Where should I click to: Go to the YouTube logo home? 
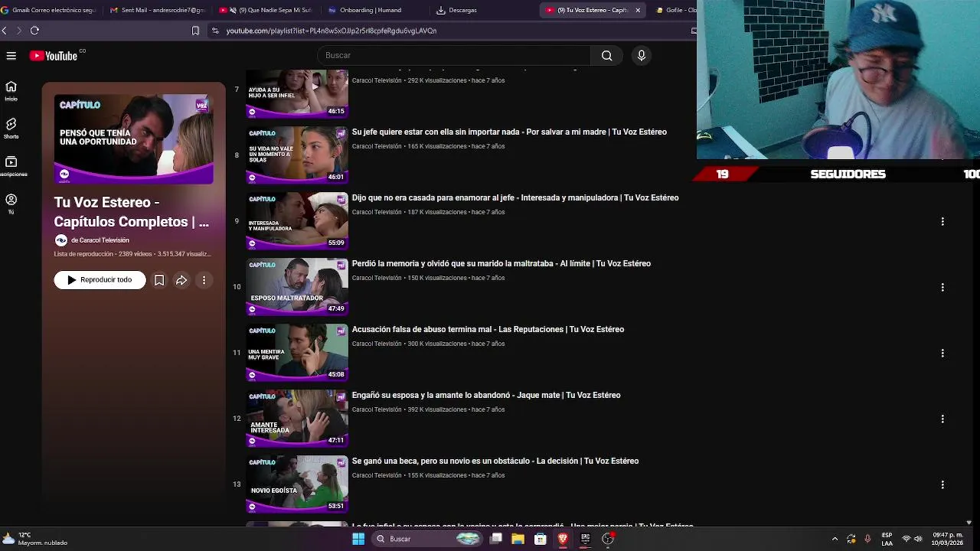point(55,55)
